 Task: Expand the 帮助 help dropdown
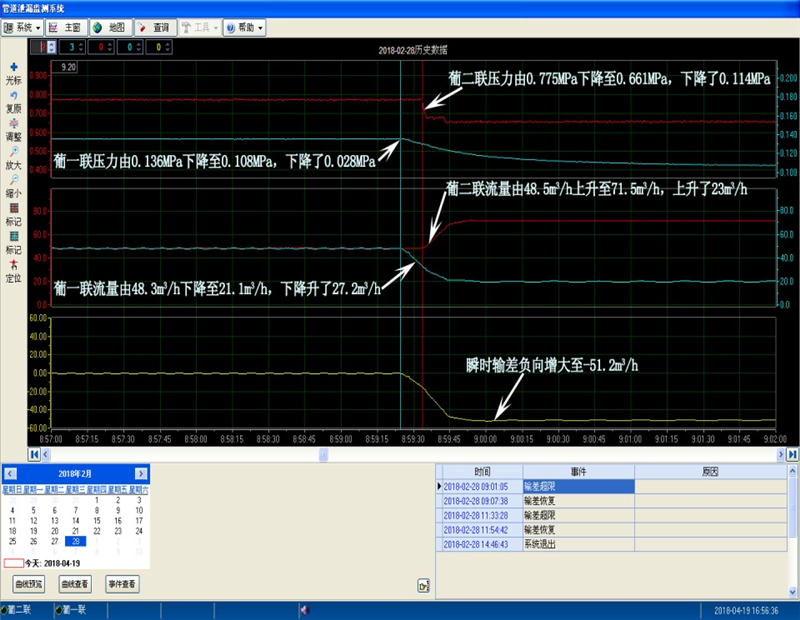point(245,28)
